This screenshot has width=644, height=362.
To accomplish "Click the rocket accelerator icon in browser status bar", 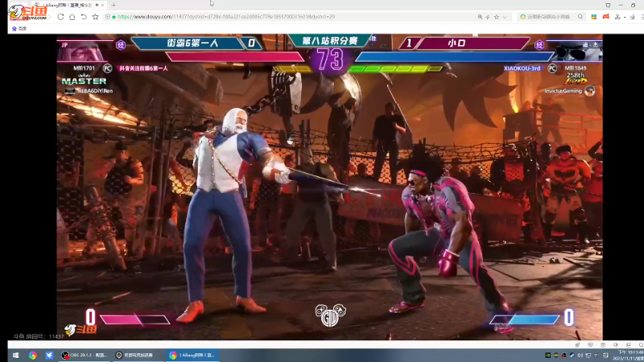I will pyautogui.click(x=577, y=345).
